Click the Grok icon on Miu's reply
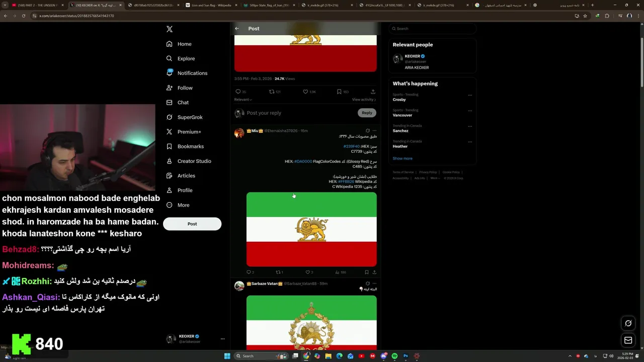 point(367,131)
